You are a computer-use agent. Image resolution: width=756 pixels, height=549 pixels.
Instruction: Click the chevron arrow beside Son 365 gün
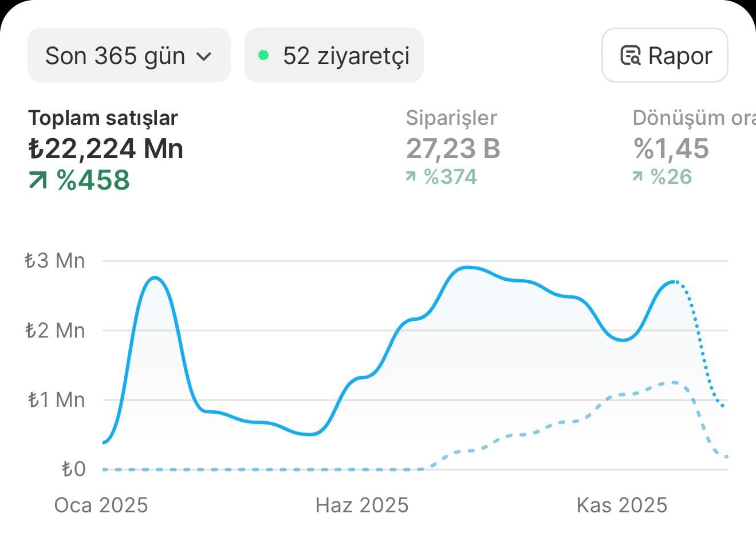(x=204, y=56)
